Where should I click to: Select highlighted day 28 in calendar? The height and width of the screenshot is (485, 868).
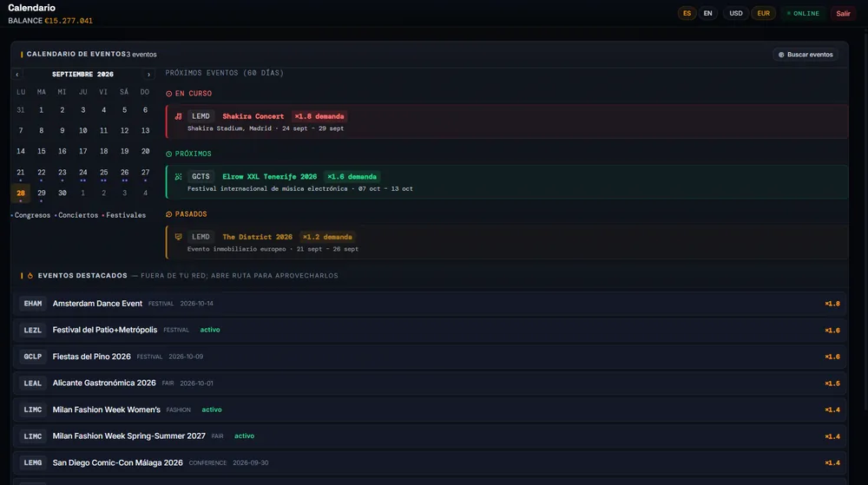coord(21,193)
